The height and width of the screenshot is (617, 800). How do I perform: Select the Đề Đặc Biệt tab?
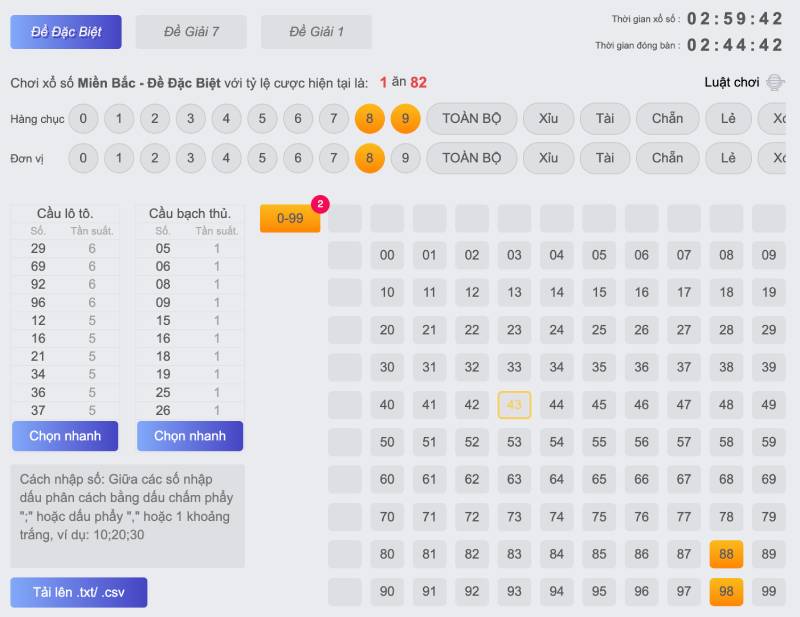66,32
